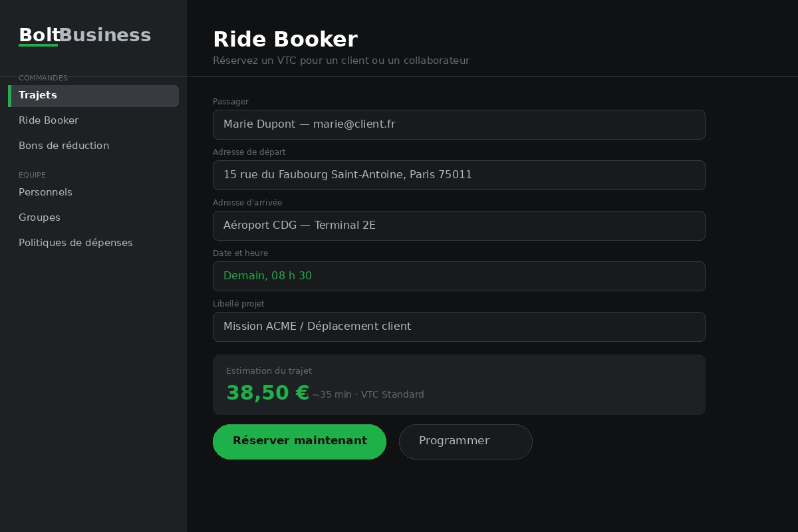Click the Adresse d'arrivée input
The image size is (798, 532).
pyautogui.click(x=459, y=225)
